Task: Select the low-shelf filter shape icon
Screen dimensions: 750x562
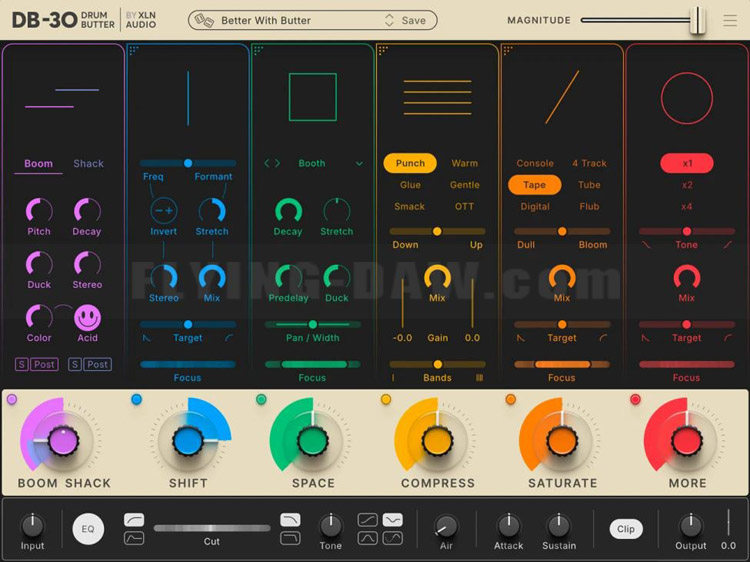Action: pyautogui.click(x=134, y=539)
